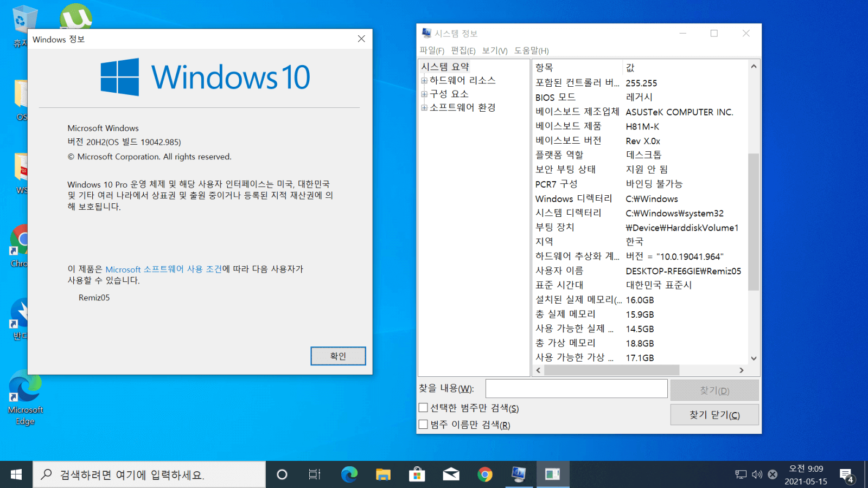Check 범주 이름만 검색 checkbox
868x488 pixels.
423,425
